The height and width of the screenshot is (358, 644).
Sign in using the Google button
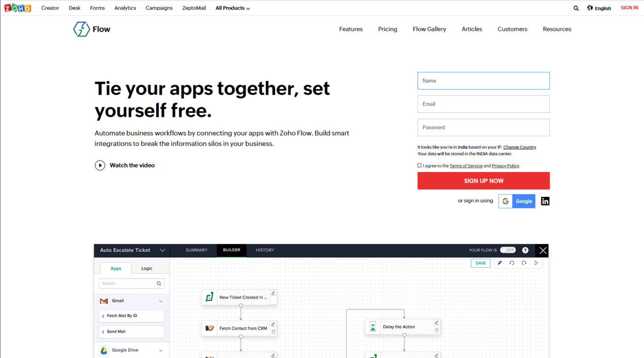[517, 201]
